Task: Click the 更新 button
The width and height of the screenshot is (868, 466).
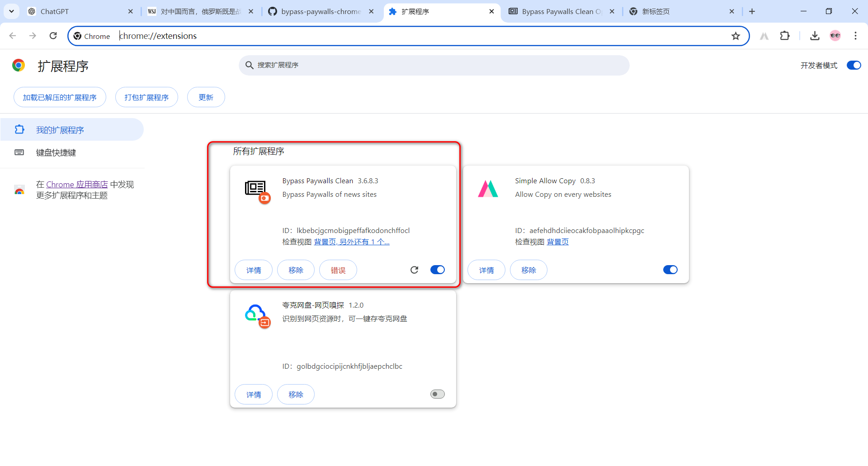Action: 206,97
